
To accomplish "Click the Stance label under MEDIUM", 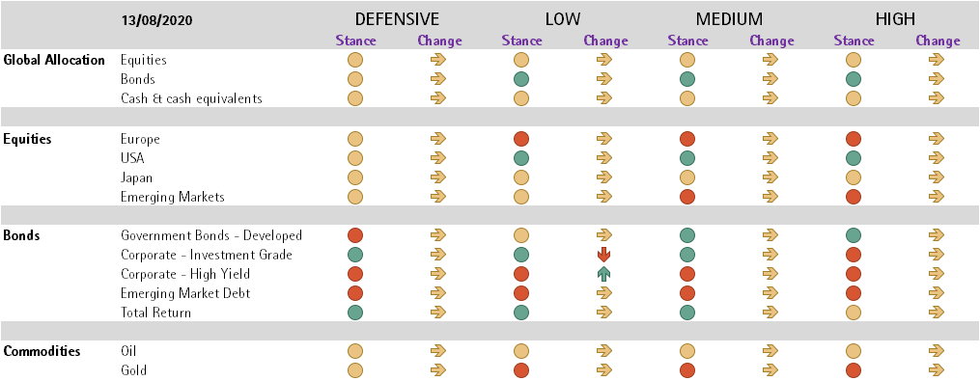I will pyautogui.click(x=687, y=41).
